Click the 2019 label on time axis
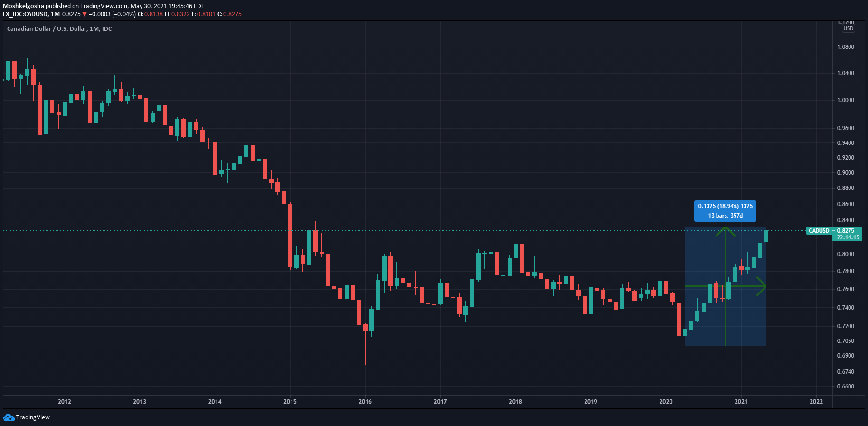 (x=591, y=402)
